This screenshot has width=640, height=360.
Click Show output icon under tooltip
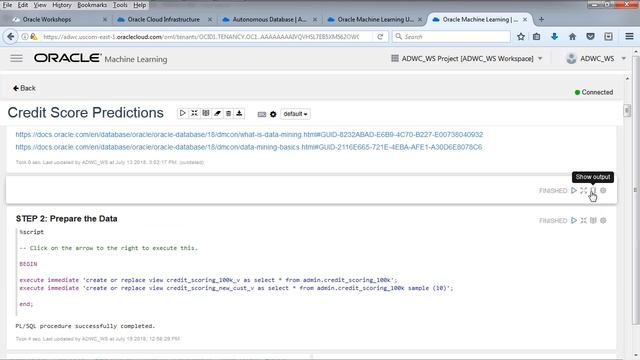(593, 191)
